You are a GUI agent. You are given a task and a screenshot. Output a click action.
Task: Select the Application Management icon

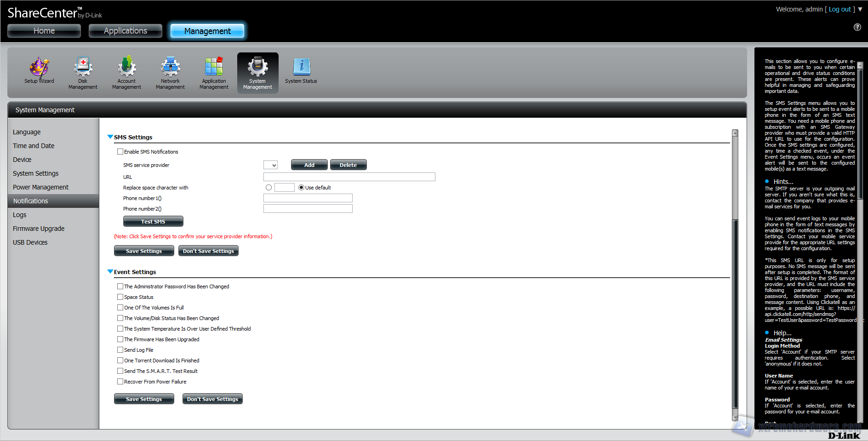tap(214, 67)
